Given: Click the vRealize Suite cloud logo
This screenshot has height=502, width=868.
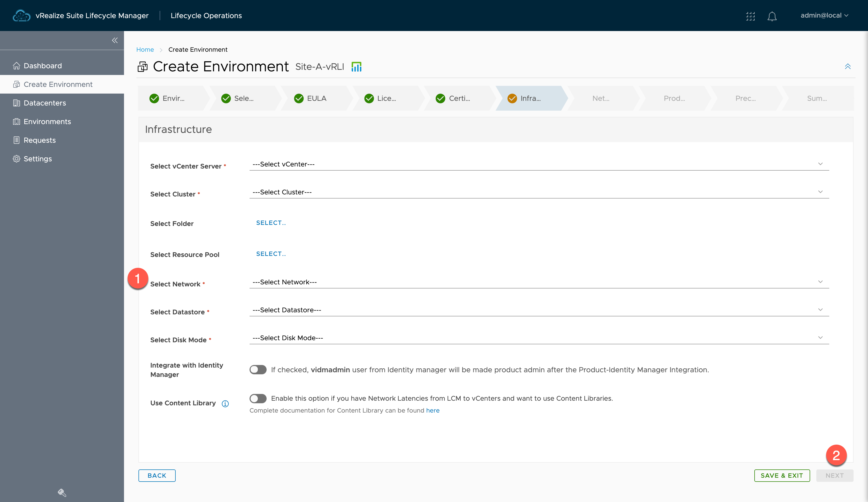Looking at the screenshot, I should [x=21, y=16].
